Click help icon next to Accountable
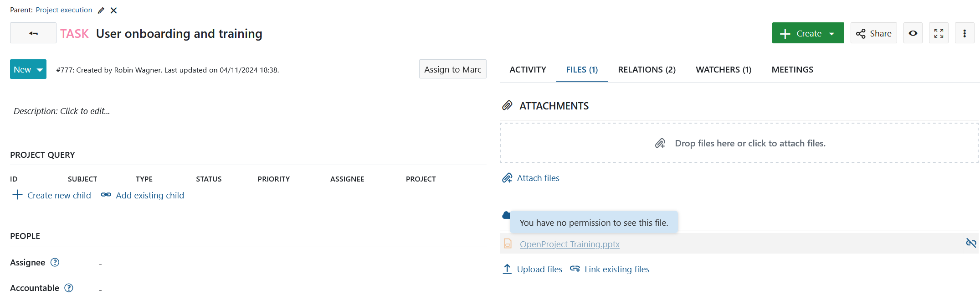Viewport: 980px width, 296px height. coord(69,288)
